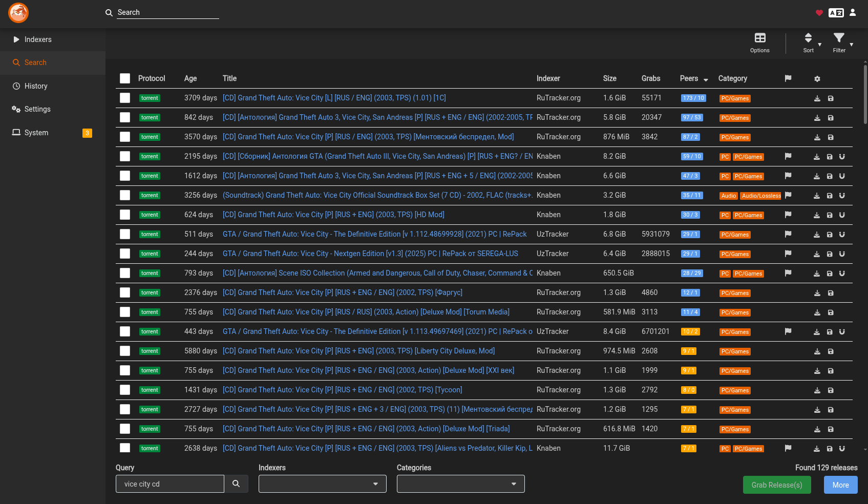
Task: Open magnet link for the 3.2 GiB soundtrack release
Action: tap(842, 196)
